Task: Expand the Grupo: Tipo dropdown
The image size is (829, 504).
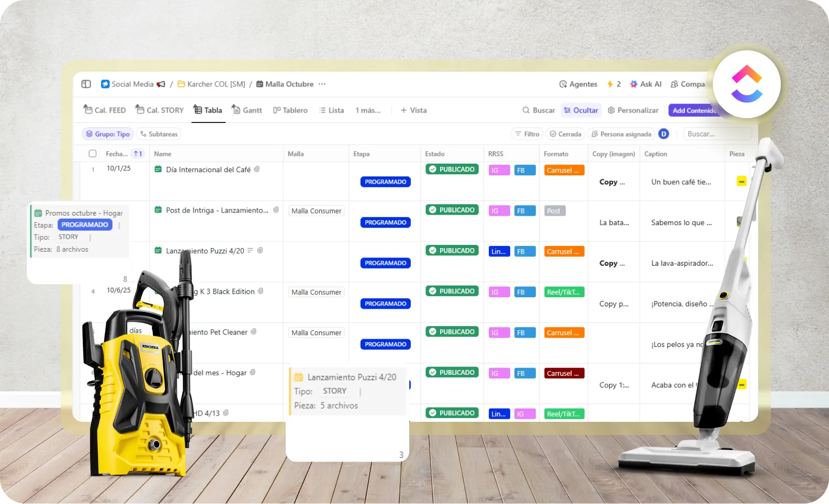Action: point(108,134)
